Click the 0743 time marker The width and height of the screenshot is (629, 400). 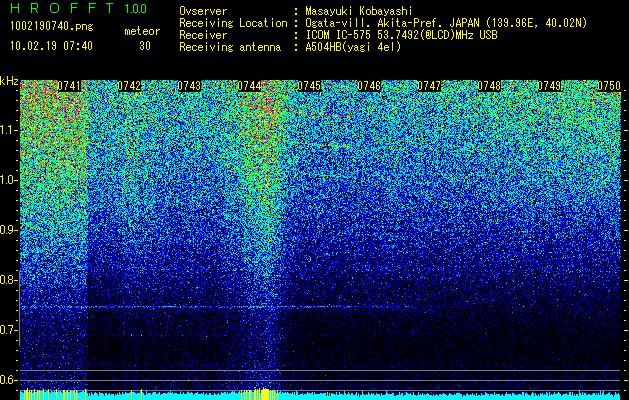click(x=189, y=86)
